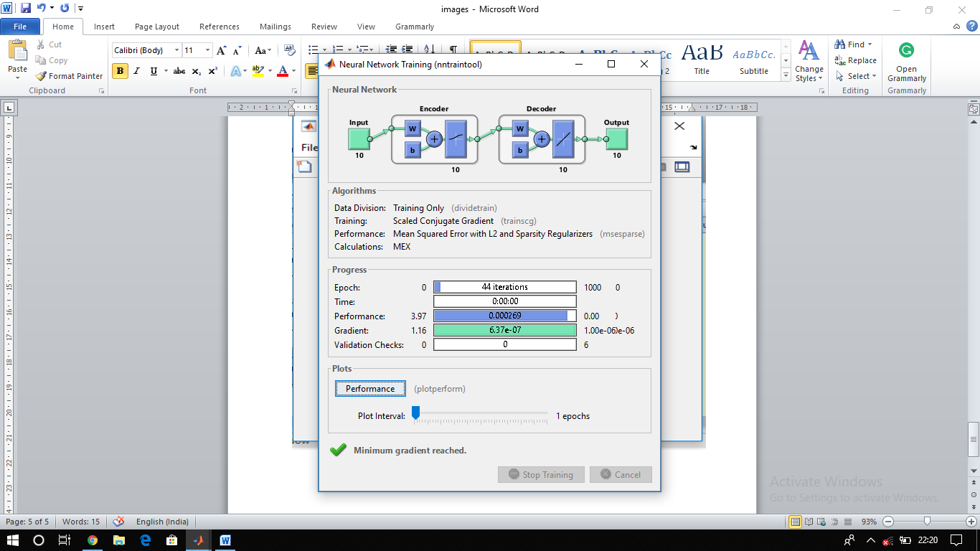Toggle Bold formatting in Font group
This screenshot has width=980, height=551.
tap(120, 71)
